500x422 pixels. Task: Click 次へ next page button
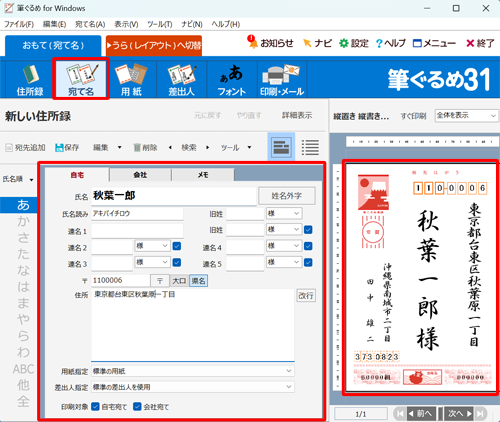[x=459, y=414]
